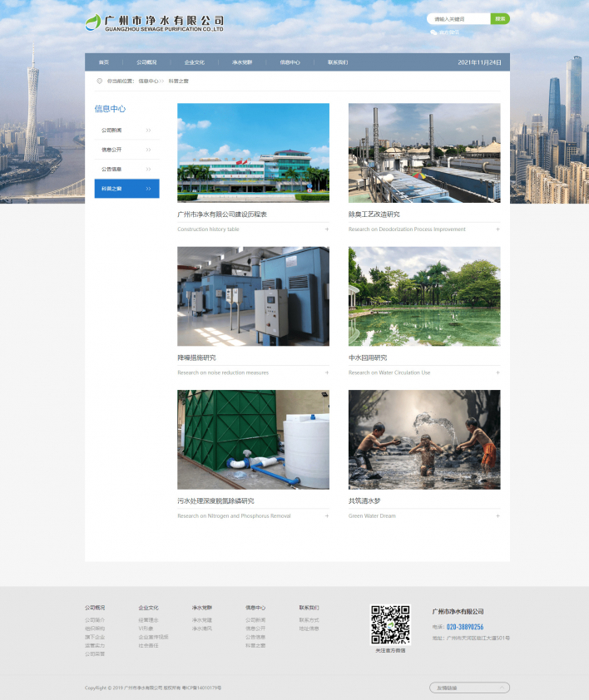Click the plus icon beside Construction history table
Image resolution: width=589 pixels, height=700 pixels.
[326, 229]
